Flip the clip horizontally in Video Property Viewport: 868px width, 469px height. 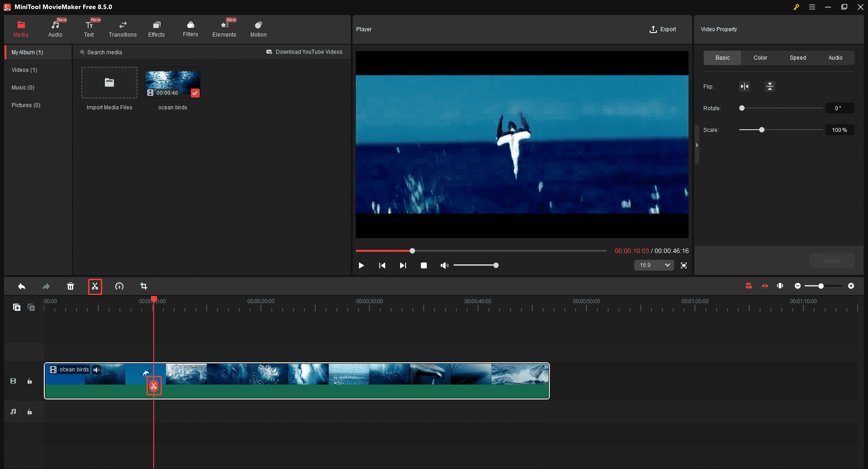click(x=744, y=86)
